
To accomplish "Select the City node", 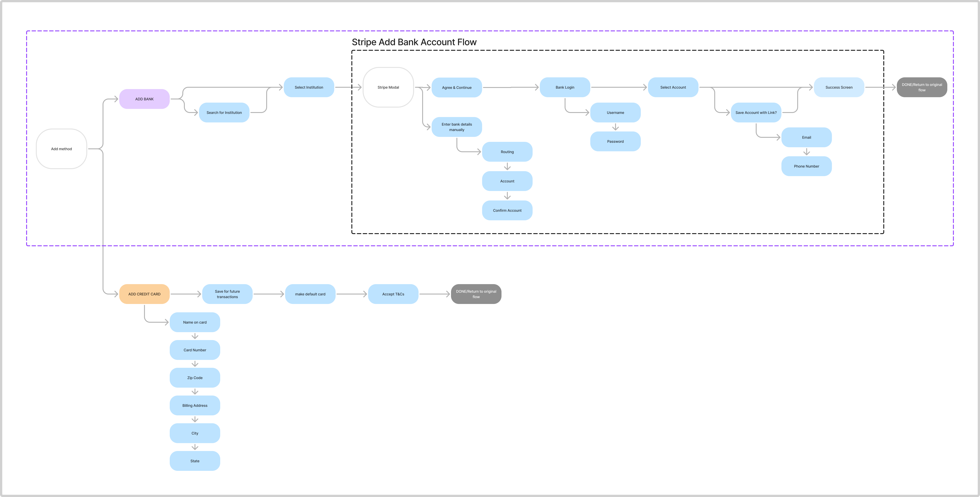I will tap(195, 433).
